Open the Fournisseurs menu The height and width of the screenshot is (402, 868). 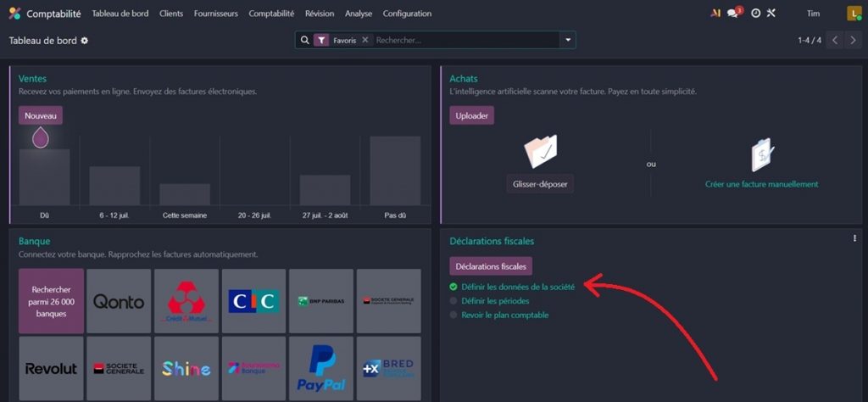point(216,14)
